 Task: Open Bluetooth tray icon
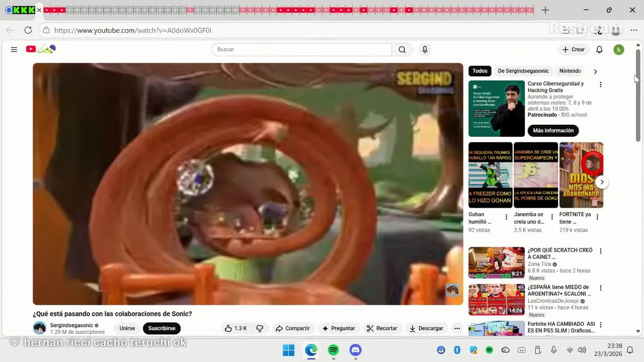pyautogui.click(x=457, y=350)
